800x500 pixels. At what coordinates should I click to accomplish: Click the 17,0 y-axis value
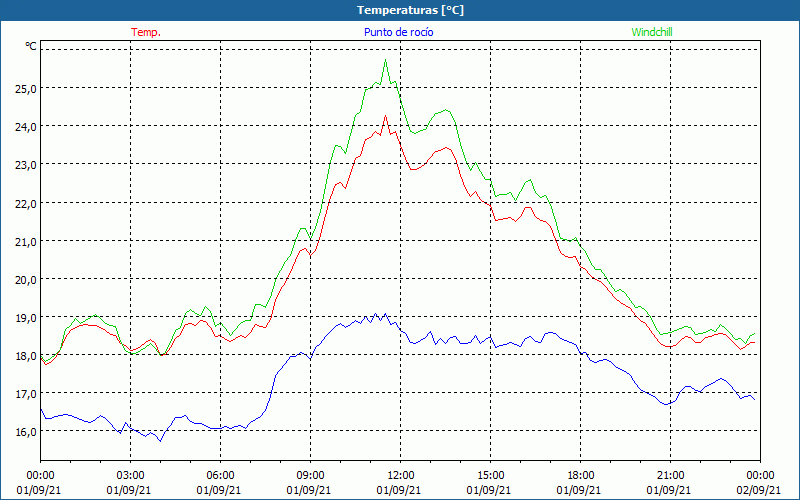click(26, 394)
